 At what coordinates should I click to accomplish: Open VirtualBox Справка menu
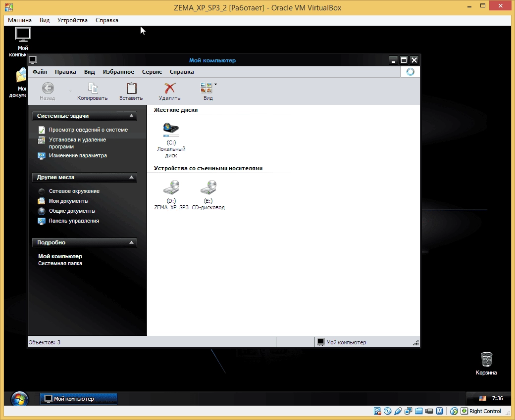pyautogui.click(x=107, y=20)
